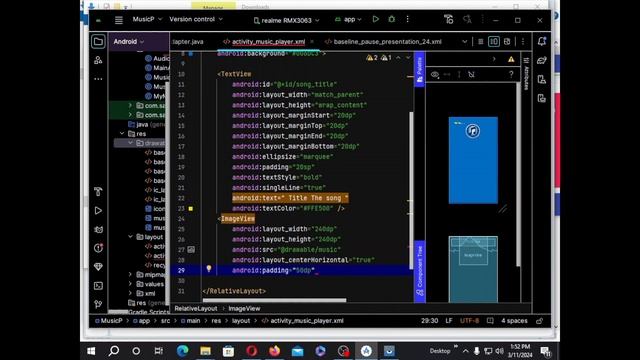Open the Version control dropdown
Viewport: 640px width, 360px height.
196,19
